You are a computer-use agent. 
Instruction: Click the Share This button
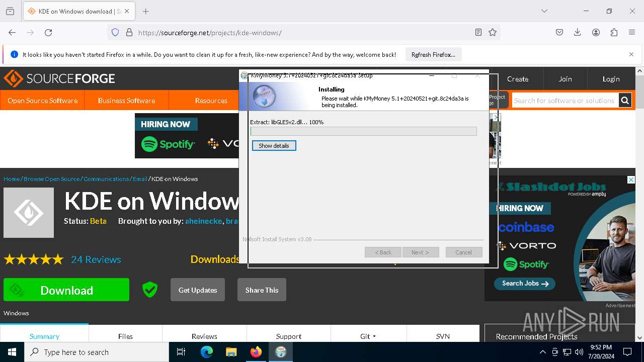[262, 290]
